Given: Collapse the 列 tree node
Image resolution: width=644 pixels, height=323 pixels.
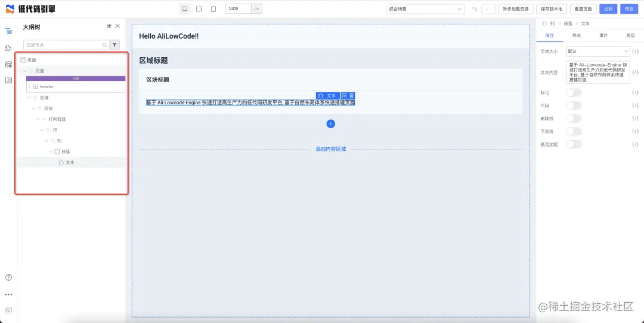Looking at the screenshot, I should pos(47,141).
